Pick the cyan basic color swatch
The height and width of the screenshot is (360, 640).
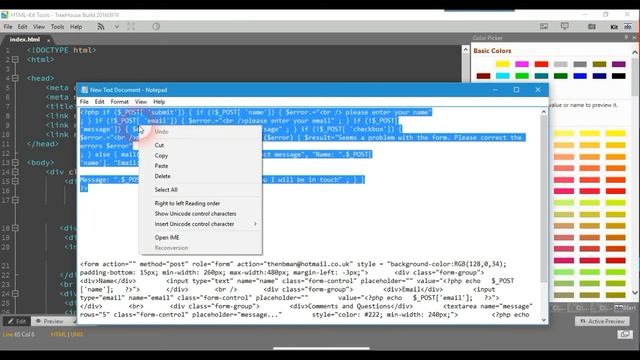pyautogui.click(x=502, y=76)
